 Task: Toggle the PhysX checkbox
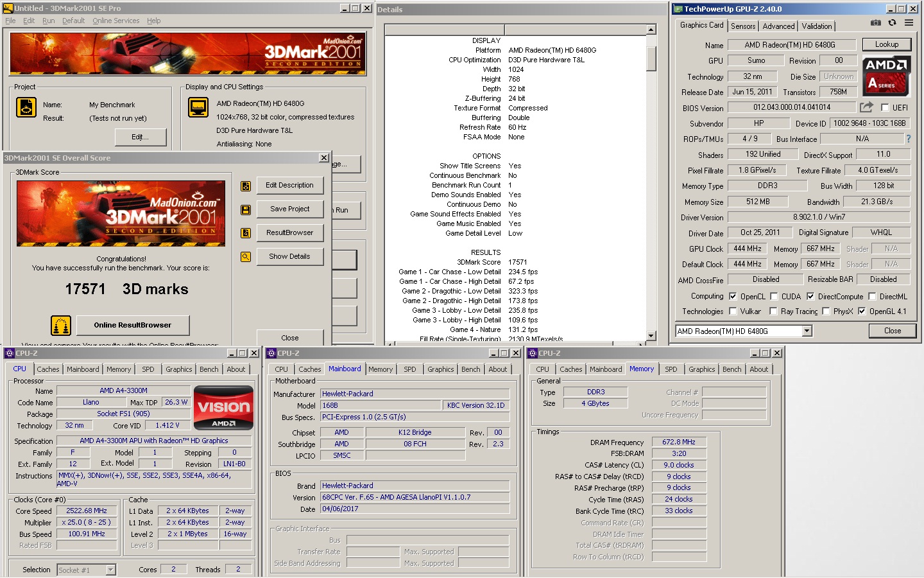pos(826,311)
